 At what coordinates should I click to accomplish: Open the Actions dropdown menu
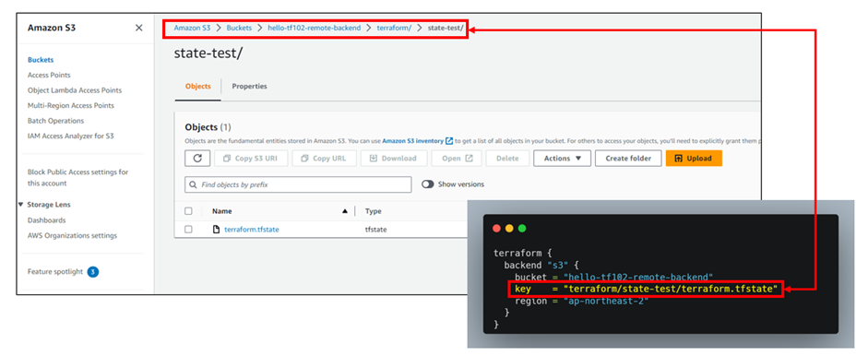(563, 159)
